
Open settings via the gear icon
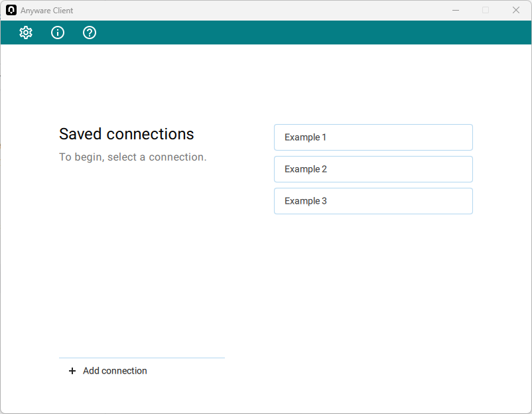pyautogui.click(x=26, y=33)
